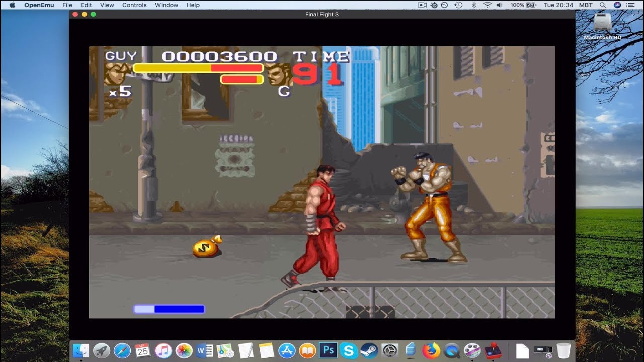
Task: Open the View menu
Action: click(x=107, y=5)
